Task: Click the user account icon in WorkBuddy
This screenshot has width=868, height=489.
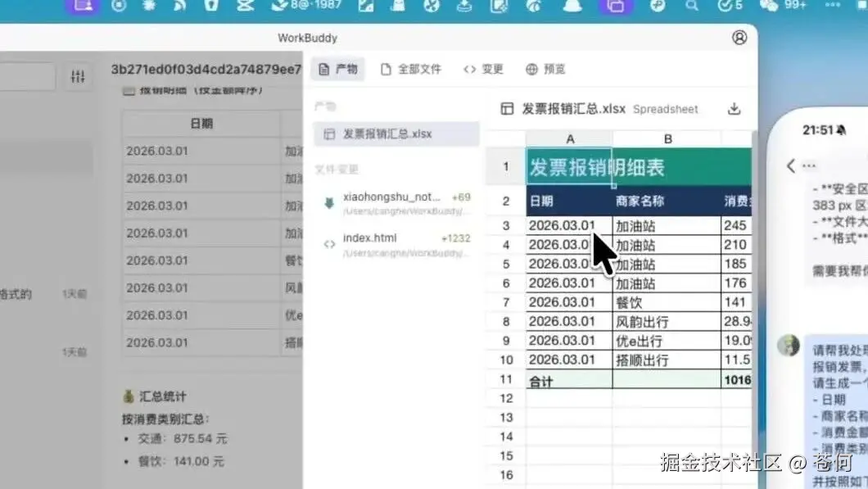Action: tap(739, 38)
